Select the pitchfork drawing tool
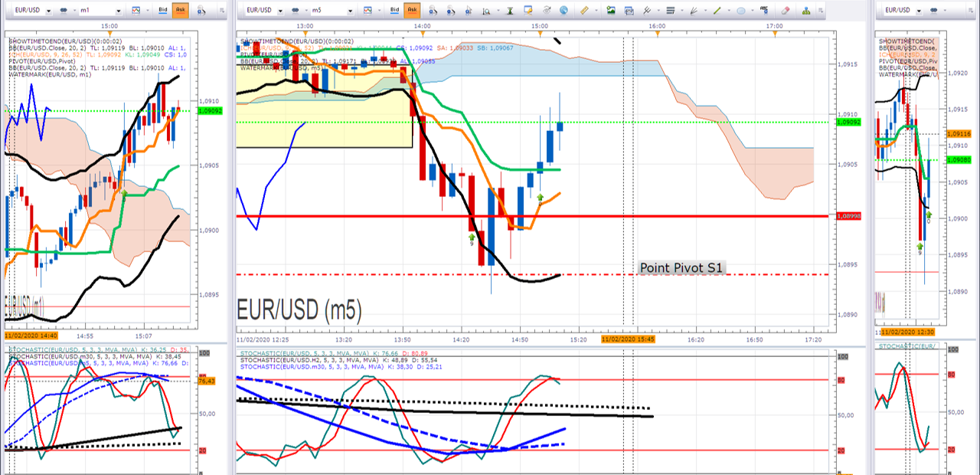 tap(647, 11)
